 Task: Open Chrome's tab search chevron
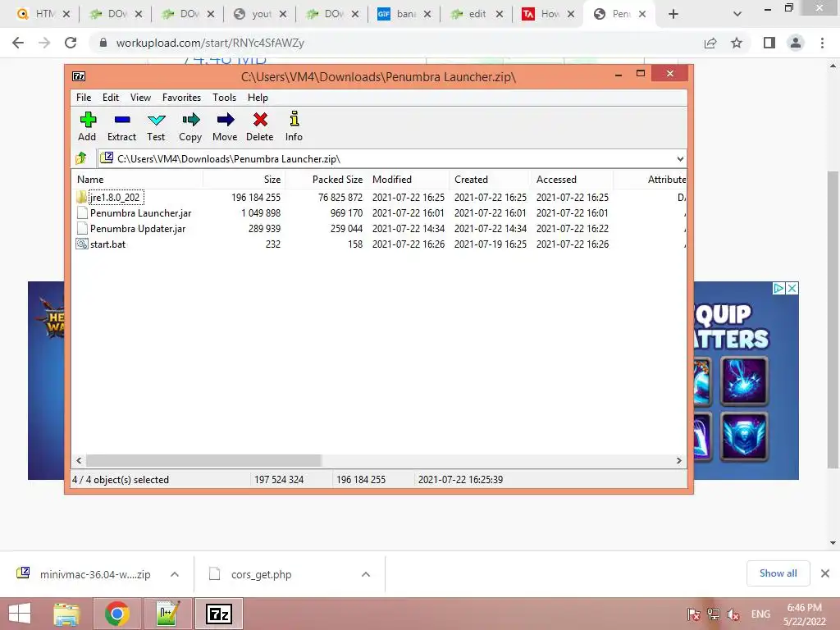tap(737, 14)
